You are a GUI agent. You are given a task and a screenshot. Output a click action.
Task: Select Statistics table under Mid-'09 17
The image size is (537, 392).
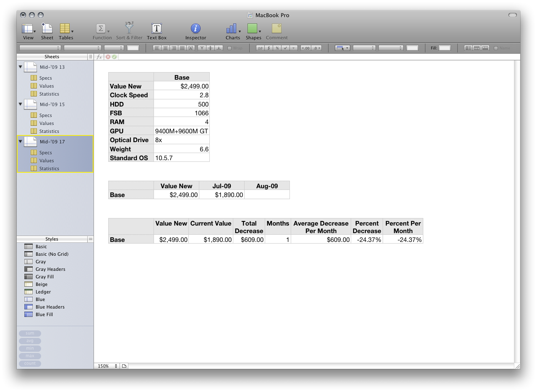coord(49,169)
